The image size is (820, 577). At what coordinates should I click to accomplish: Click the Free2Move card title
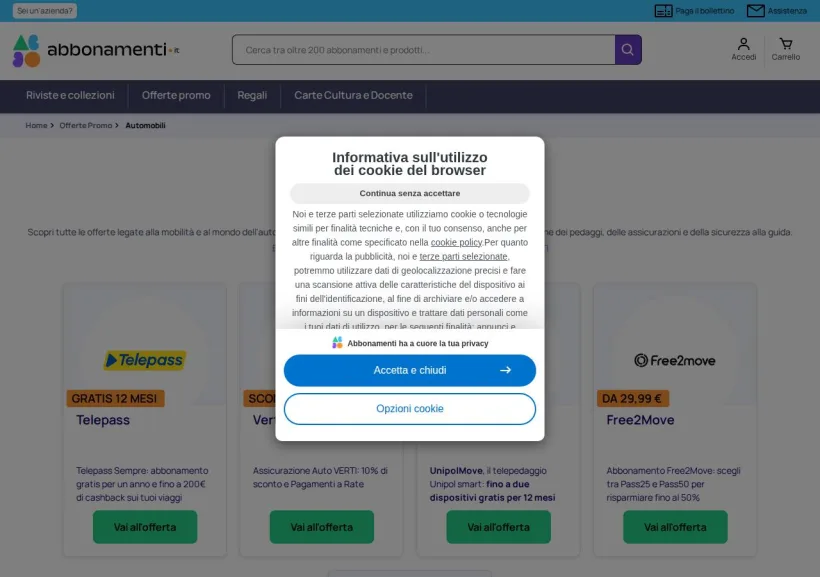[x=640, y=420]
